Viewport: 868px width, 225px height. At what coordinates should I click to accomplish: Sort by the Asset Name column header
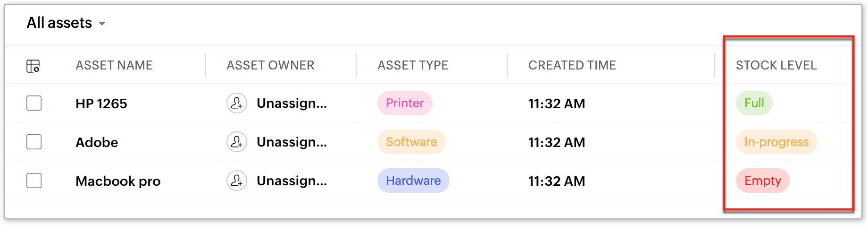tap(114, 65)
